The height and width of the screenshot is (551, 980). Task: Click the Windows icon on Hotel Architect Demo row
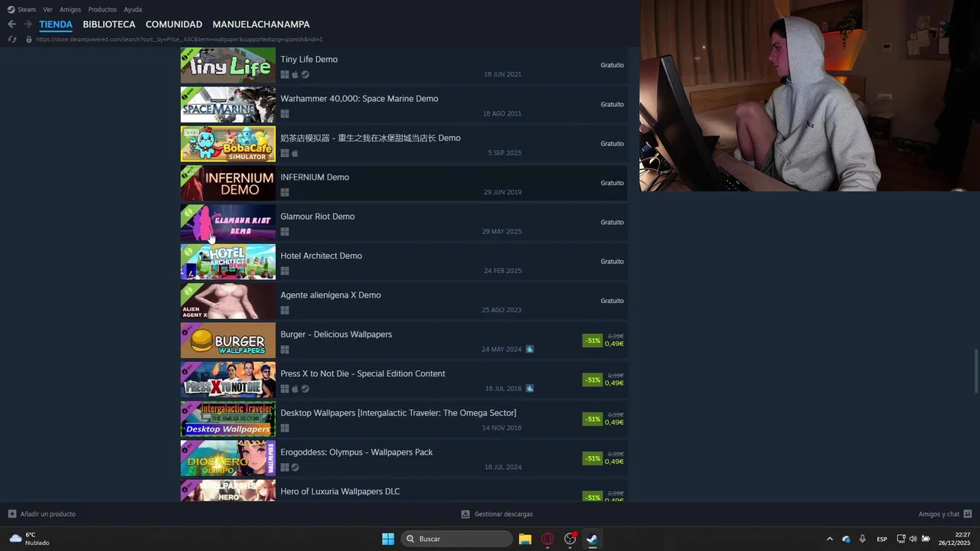tap(285, 271)
